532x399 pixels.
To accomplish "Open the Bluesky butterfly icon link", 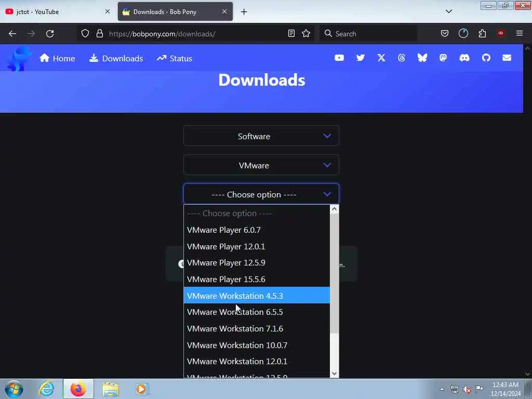I will point(422,58).
